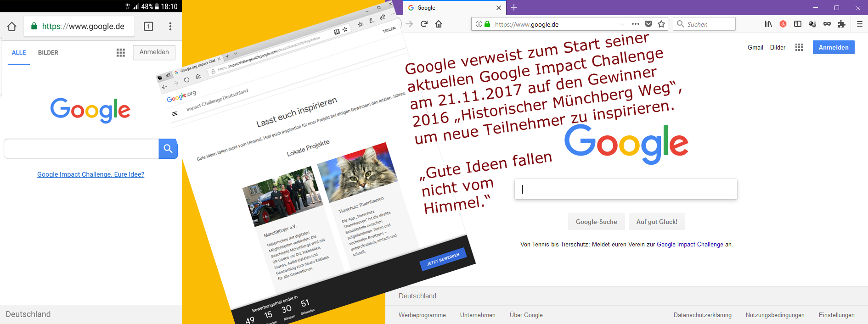This screenshot has width=868, height=324.
Task: Add page to favorites with Edge star
Action: click(345, 29)
